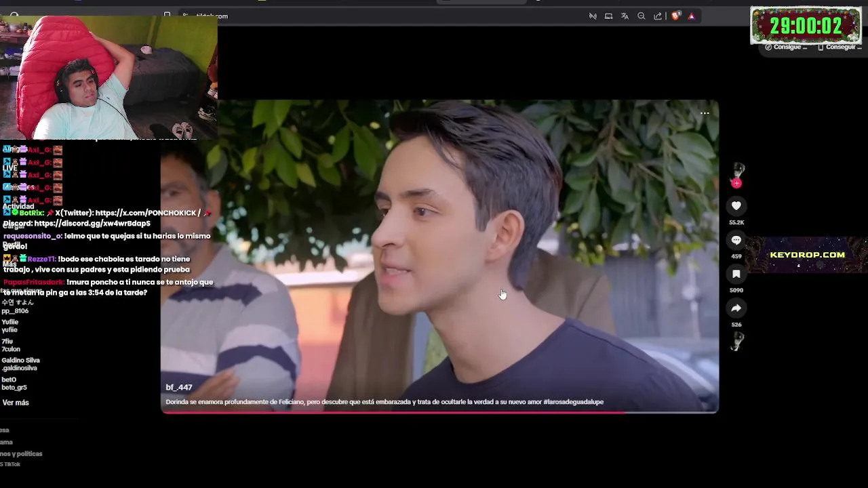Click the 55.2K likes count
This screenshot has width=868, height=488.
coord(736,222)
